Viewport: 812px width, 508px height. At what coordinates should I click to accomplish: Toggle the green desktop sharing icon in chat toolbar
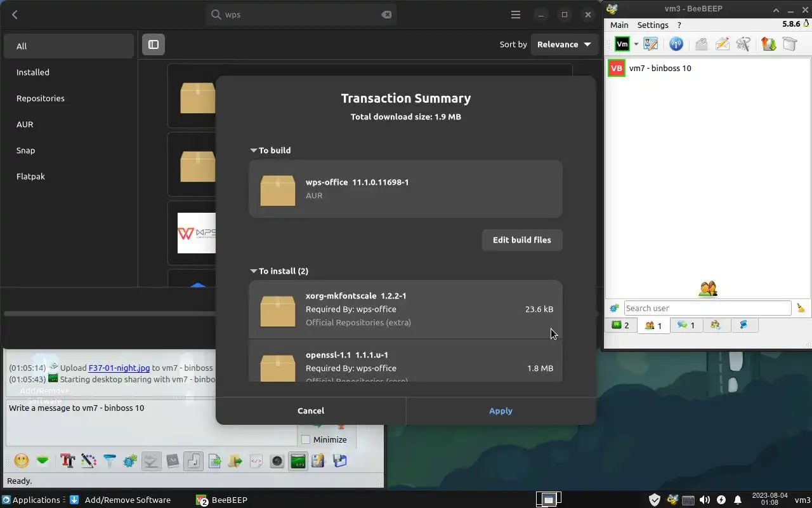(298, 460)
